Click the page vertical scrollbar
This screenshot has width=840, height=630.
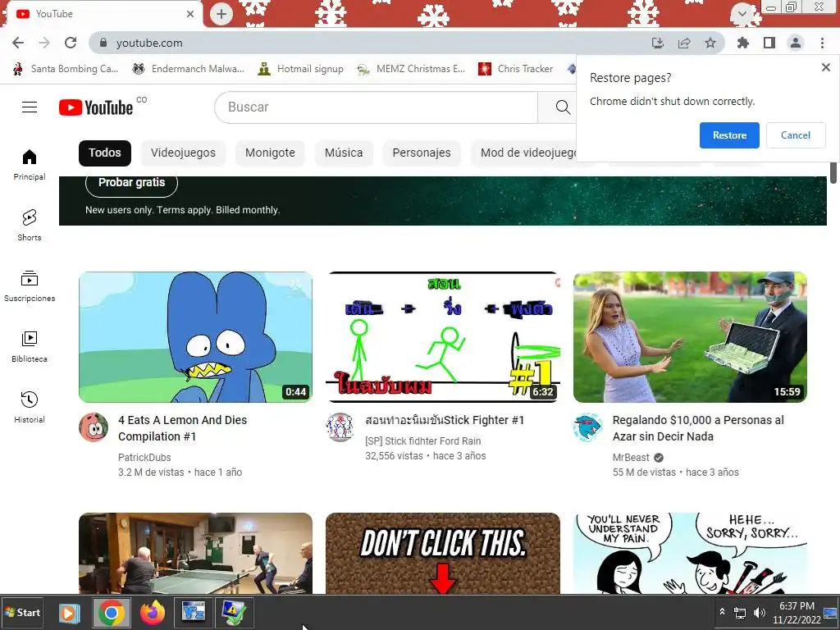click(833, 173)
